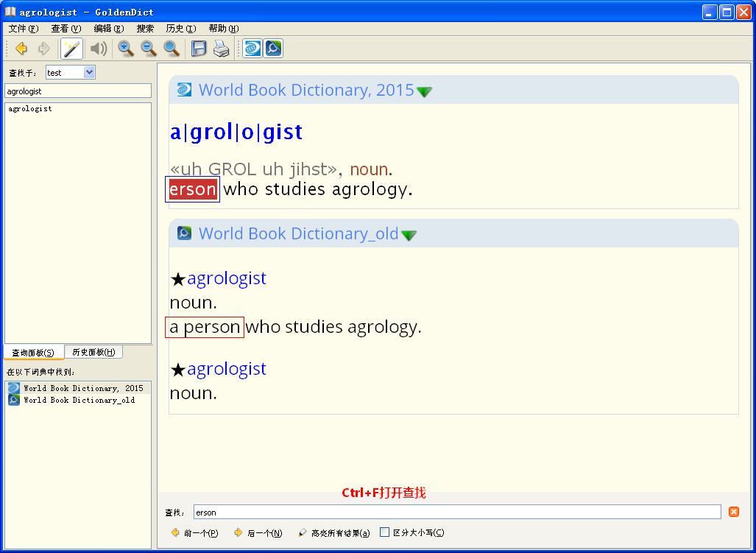This screenshot has height=553, width=756.
Task: Close the find bar with orange X
Action: (734, 512)
